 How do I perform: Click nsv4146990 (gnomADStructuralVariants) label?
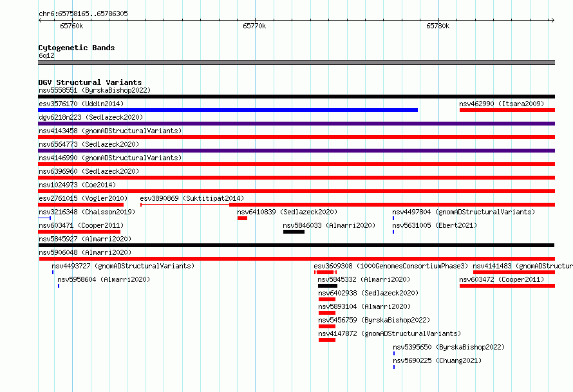(x=110, y=158)
